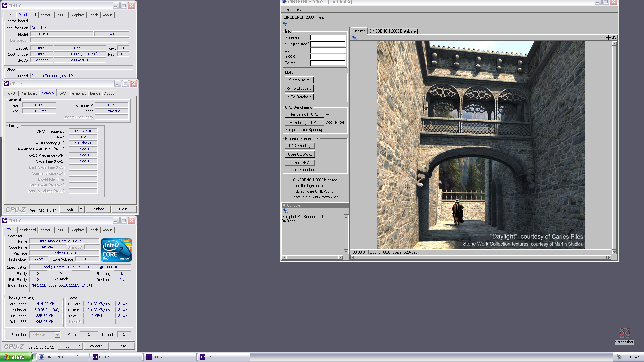
Task: Open the File menu in CINEBENCH
Action: click(286, 9)
